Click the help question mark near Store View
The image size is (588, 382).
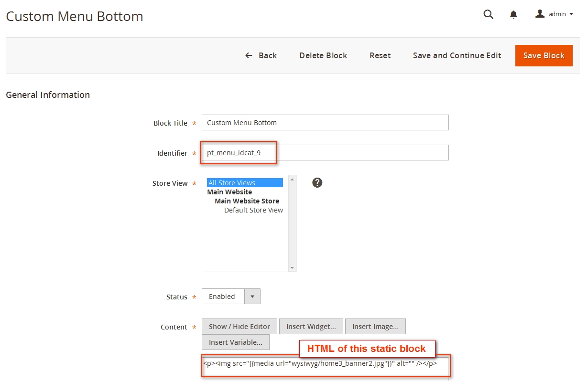tap(317, 182)
